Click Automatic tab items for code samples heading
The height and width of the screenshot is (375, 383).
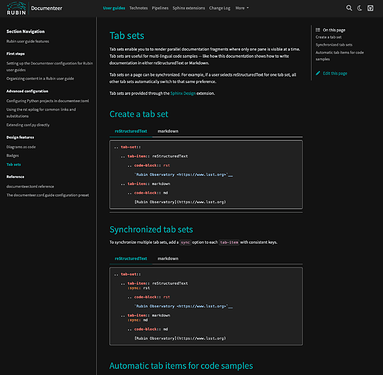pyautogui.click(x=181, y=366)
